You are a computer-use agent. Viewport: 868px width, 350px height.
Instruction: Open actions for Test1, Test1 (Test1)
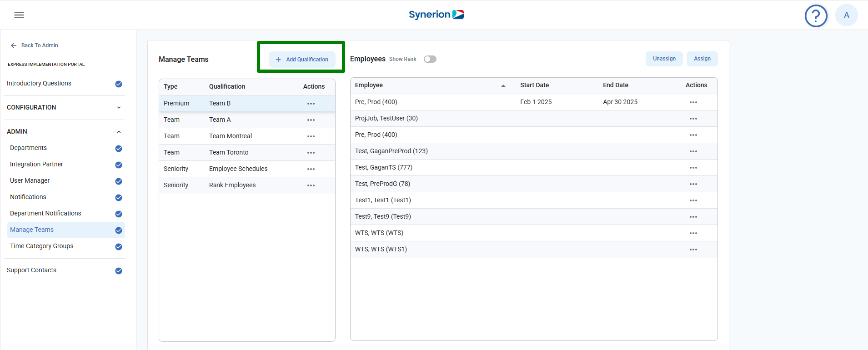[x=693, y=200]
